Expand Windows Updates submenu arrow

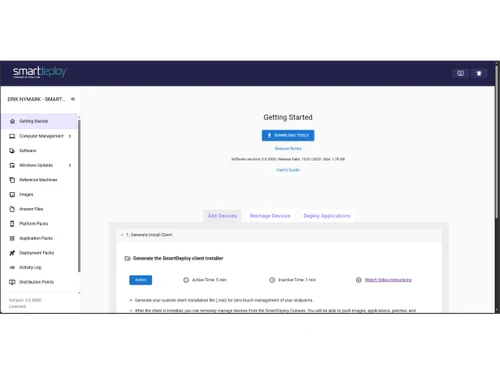pos(70,165)
